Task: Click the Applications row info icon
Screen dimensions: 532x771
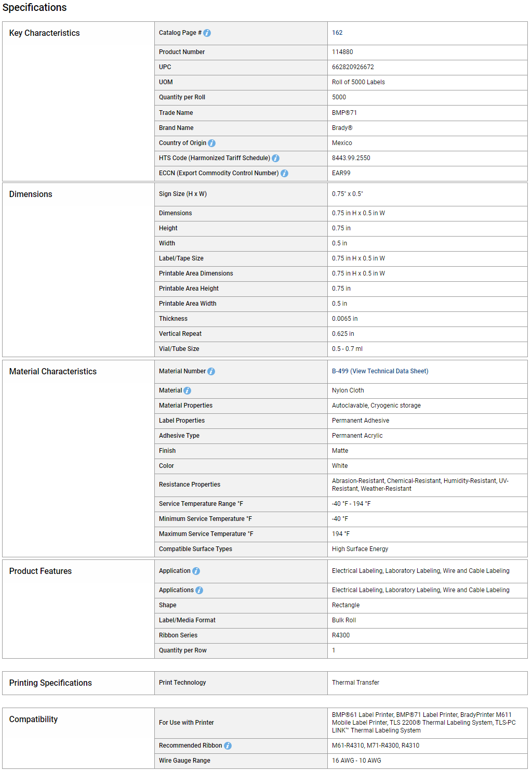Action: pos(199,590)
